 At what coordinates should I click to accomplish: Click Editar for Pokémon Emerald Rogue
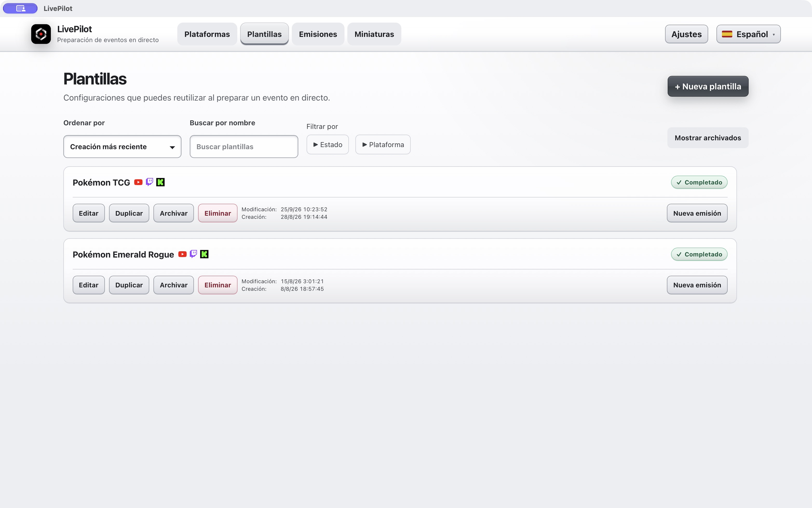pyautogui.click(x=89, y=285)
